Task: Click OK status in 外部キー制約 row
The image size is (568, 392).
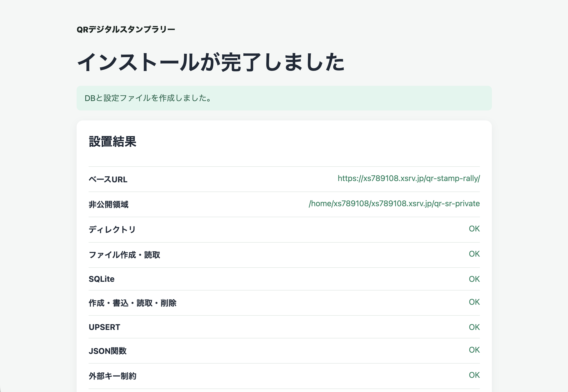Action: point(474,375)
